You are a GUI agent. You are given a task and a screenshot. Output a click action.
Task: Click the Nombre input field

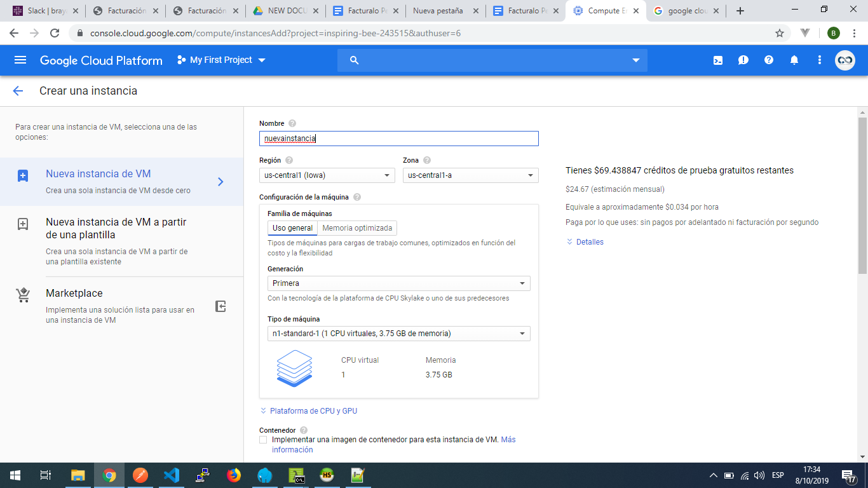398,139
